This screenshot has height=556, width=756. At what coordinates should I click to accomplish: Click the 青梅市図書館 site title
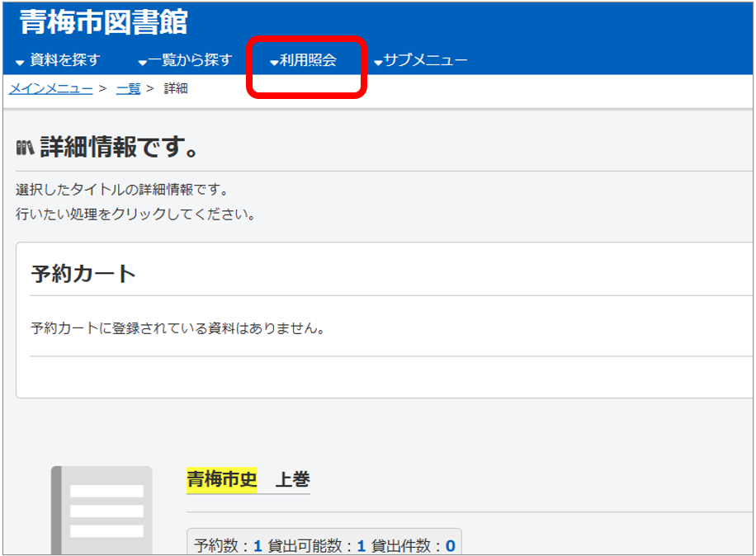pos(103,22)
